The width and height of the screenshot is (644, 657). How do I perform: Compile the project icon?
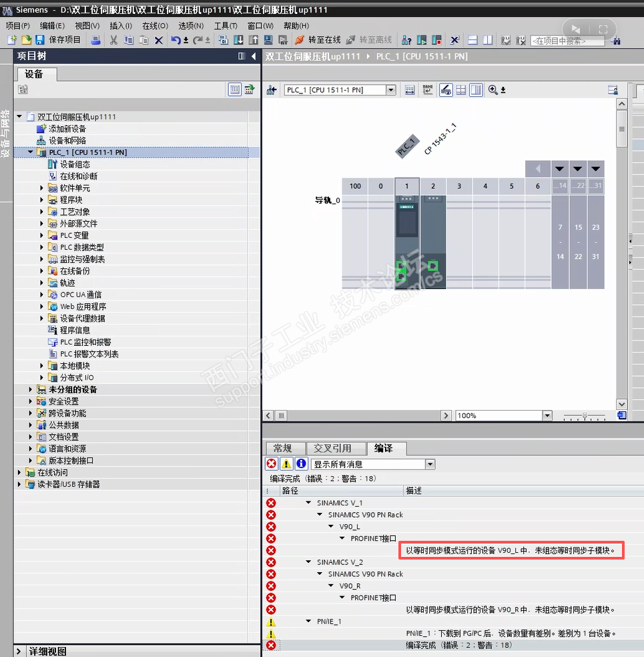[223, 40]
